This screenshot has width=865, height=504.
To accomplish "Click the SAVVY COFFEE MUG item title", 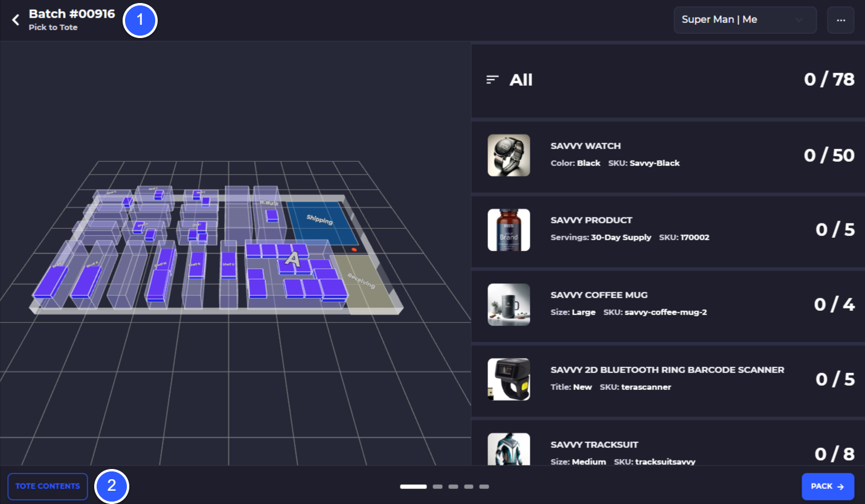I will [599, 295].
